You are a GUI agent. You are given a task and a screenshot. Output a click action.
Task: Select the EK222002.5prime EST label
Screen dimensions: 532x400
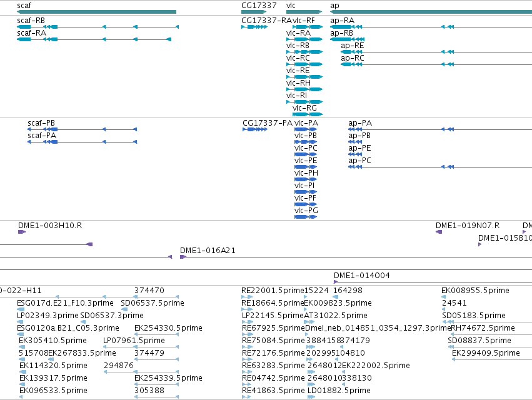pos(376,366)
